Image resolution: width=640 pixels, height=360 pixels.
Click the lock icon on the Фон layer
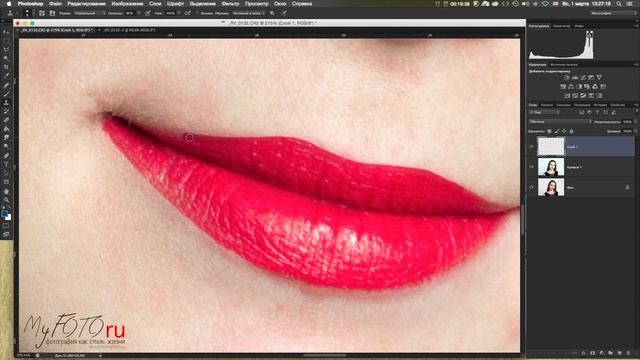[x=627, y=187]
